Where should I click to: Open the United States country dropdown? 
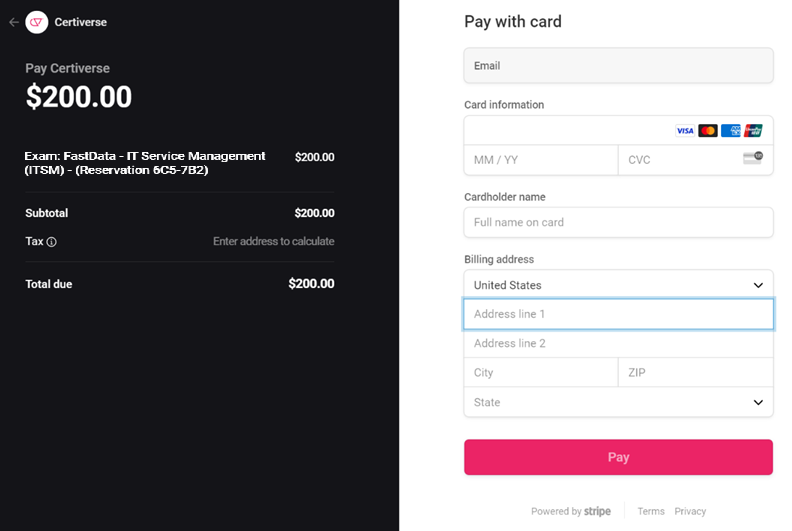pos(618,285)
